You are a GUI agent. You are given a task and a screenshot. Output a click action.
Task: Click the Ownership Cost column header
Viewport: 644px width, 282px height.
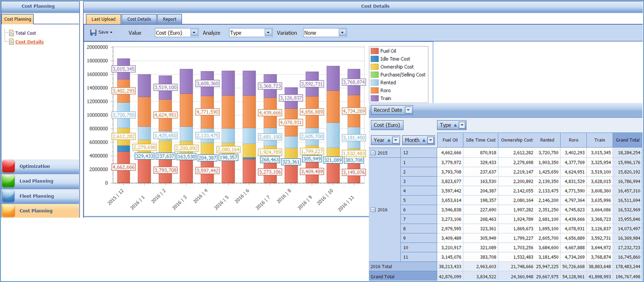pyautogui.click(x=517, y=140)
